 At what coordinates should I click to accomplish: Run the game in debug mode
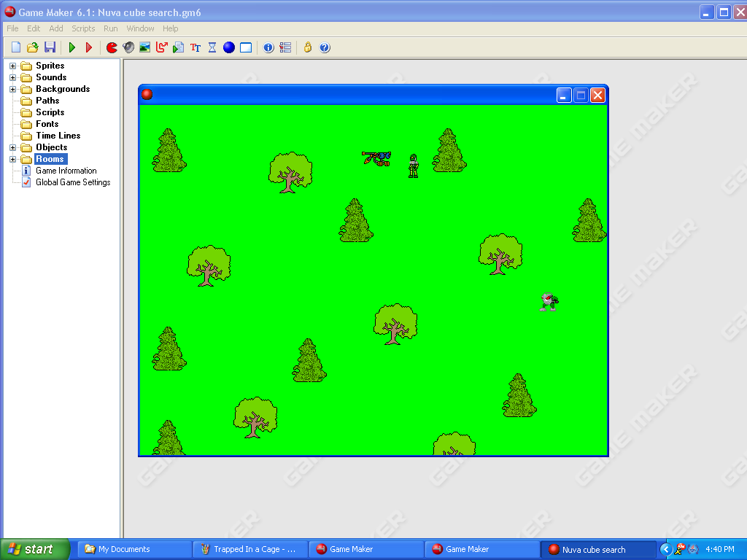coord(88,47)
